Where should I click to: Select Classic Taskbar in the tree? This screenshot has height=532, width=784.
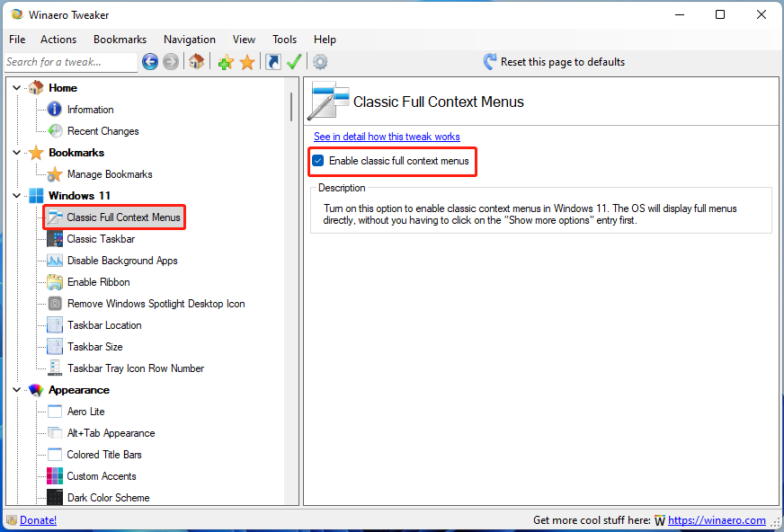pyautogui.click(x=101, y=239)
